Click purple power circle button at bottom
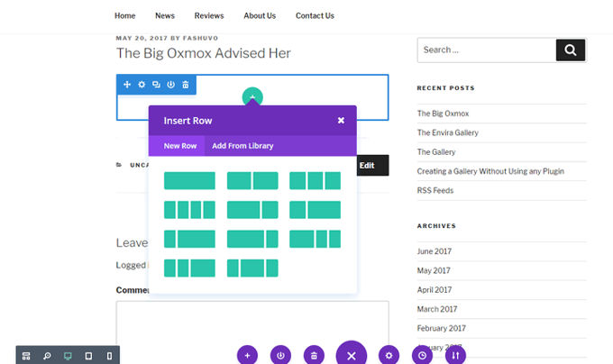The height and width of the screenshot is (364, 613). (x=280, y=355)
